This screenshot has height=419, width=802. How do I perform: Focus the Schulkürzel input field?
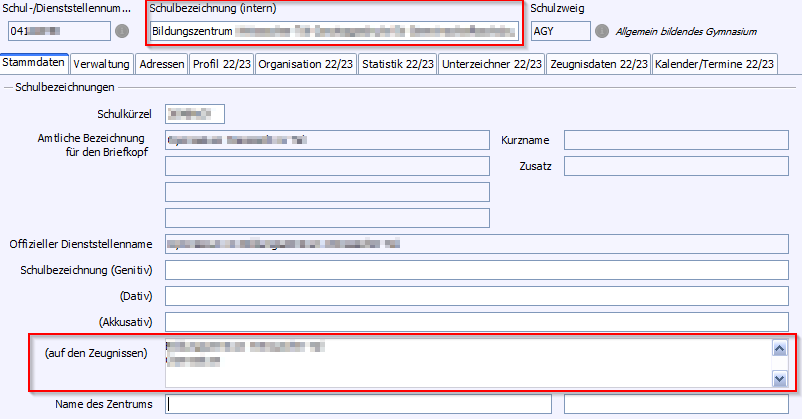(195, 115)
